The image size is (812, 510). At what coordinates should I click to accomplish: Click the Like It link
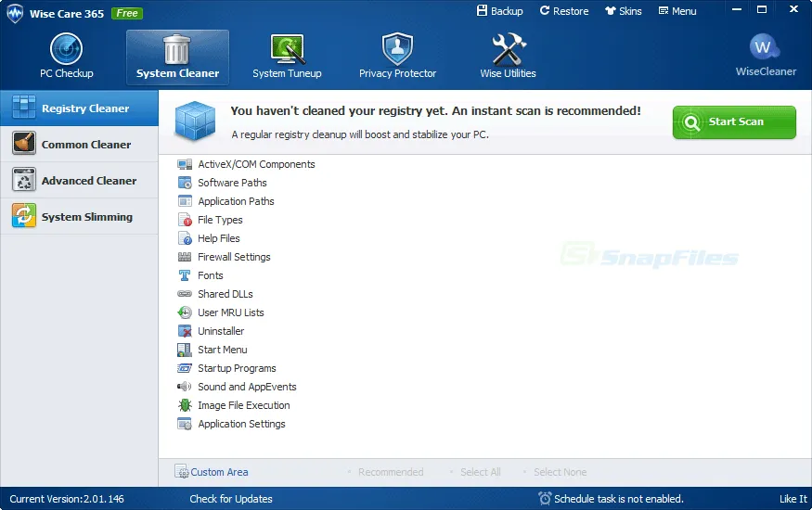click(793, 499)
